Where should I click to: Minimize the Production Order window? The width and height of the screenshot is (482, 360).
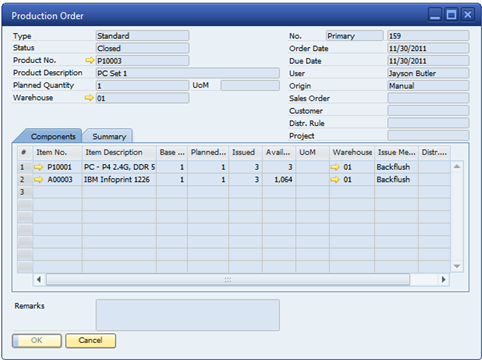(x=435, y=15)
